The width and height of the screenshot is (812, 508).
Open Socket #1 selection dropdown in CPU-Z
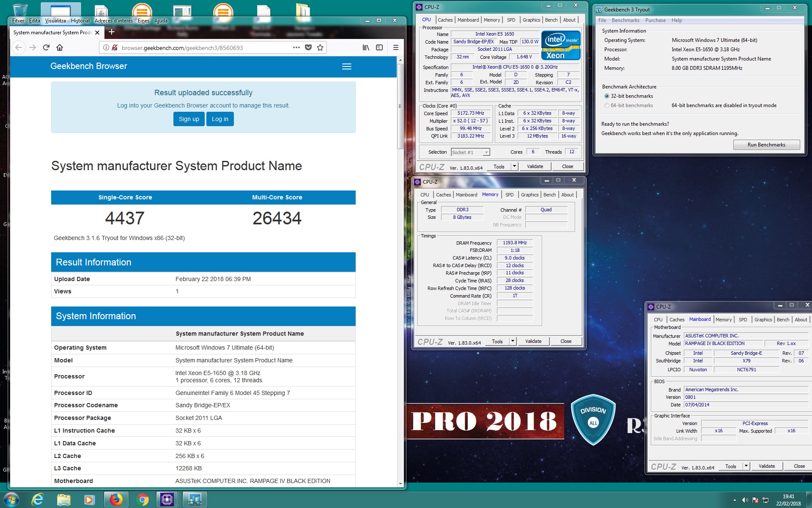click(470, 152)
